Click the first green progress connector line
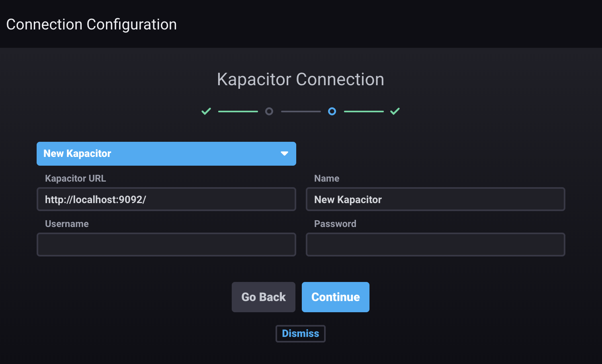This screenshot has width=602, height=364. pyautogui.click(x=238, y=112)
